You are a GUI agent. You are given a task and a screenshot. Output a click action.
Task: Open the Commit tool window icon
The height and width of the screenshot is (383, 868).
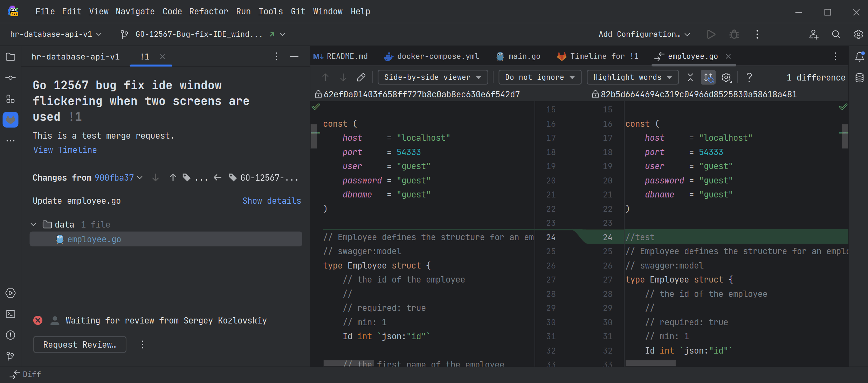click(x=11, y=78)
